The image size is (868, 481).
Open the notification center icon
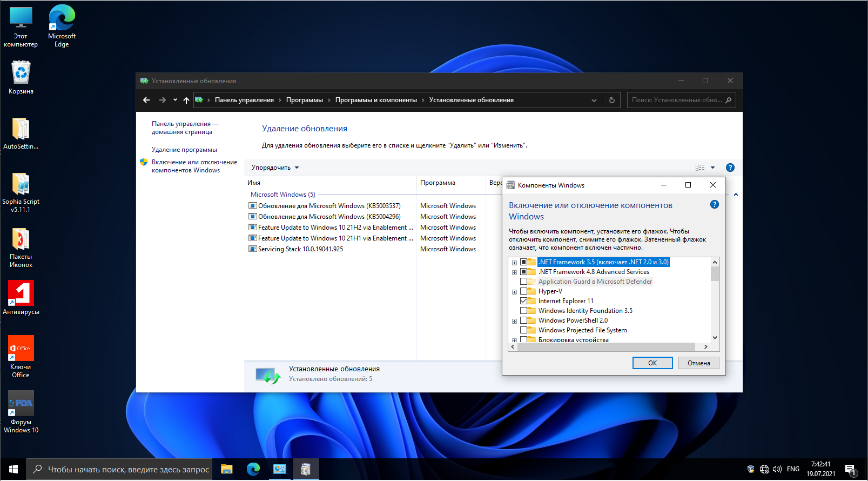point(851,470)
